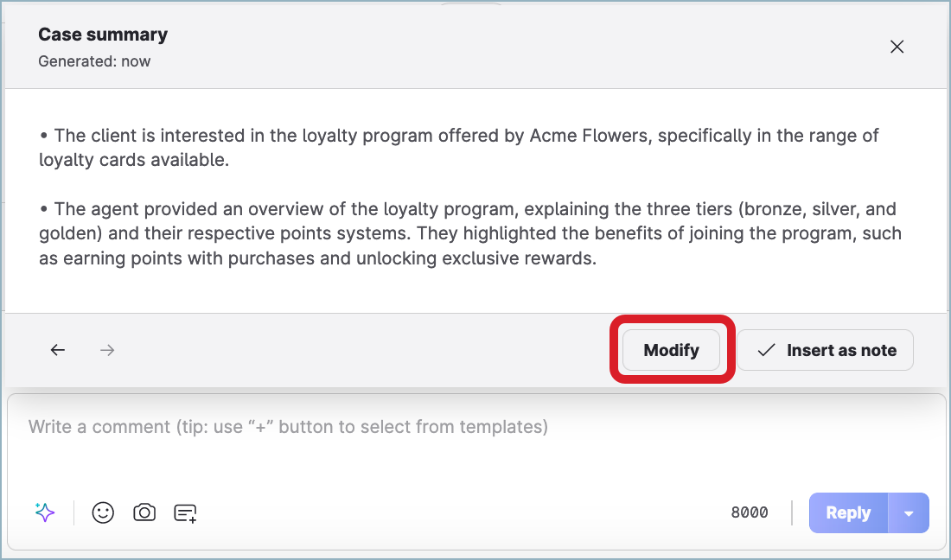951x560 pixels.
Task: Open the comment templates icon
Action: coord(185,512)
